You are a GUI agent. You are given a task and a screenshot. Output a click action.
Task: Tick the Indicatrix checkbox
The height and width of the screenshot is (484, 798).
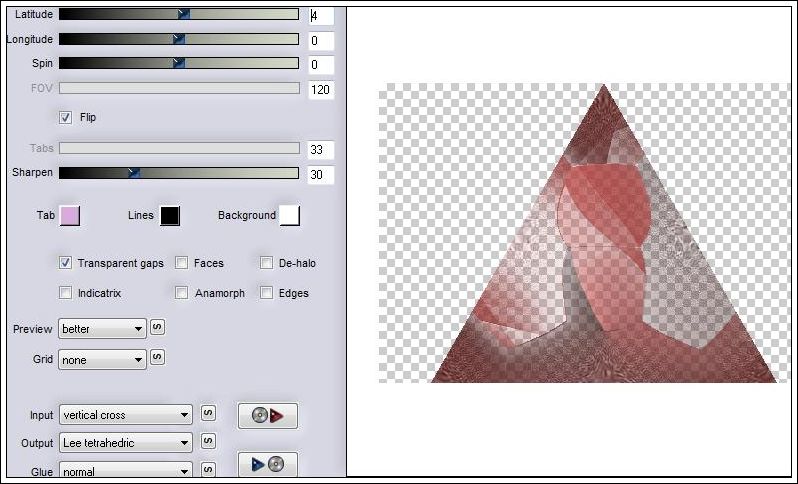(65, 293)
